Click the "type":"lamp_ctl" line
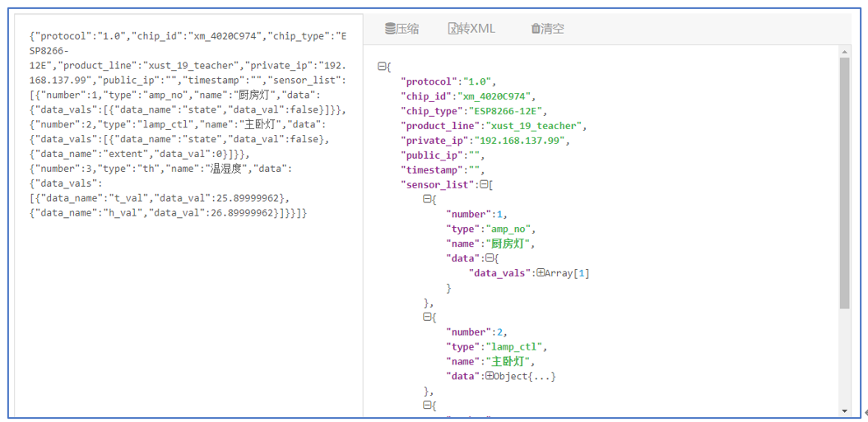This screenshot has height=422, width=868. click(x=497, y=346)
